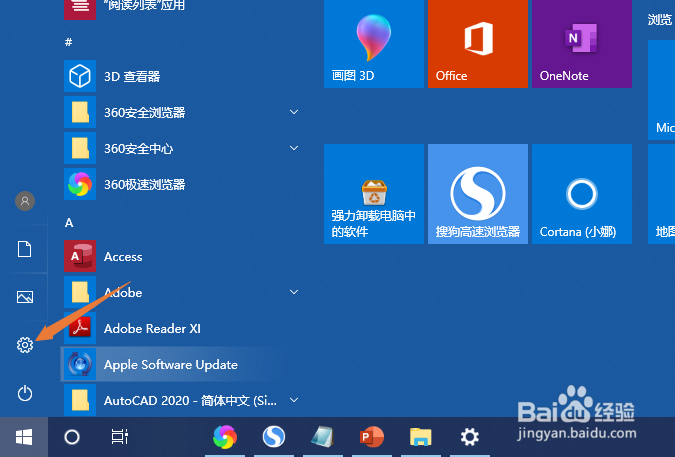Launch 360极速浏览器 from app list
This screenshot has height=457, width=675.
coord(181,184)
